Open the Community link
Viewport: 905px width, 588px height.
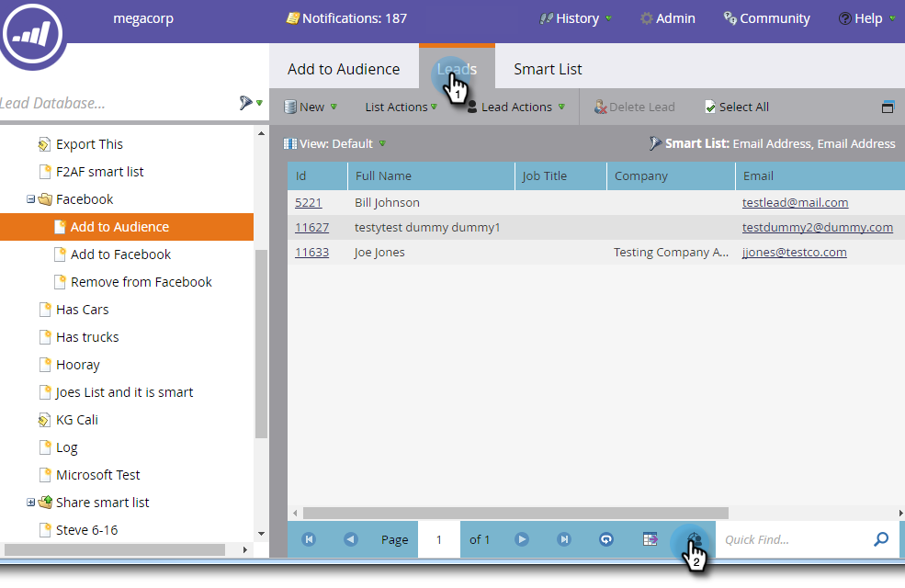click(767, 18)
